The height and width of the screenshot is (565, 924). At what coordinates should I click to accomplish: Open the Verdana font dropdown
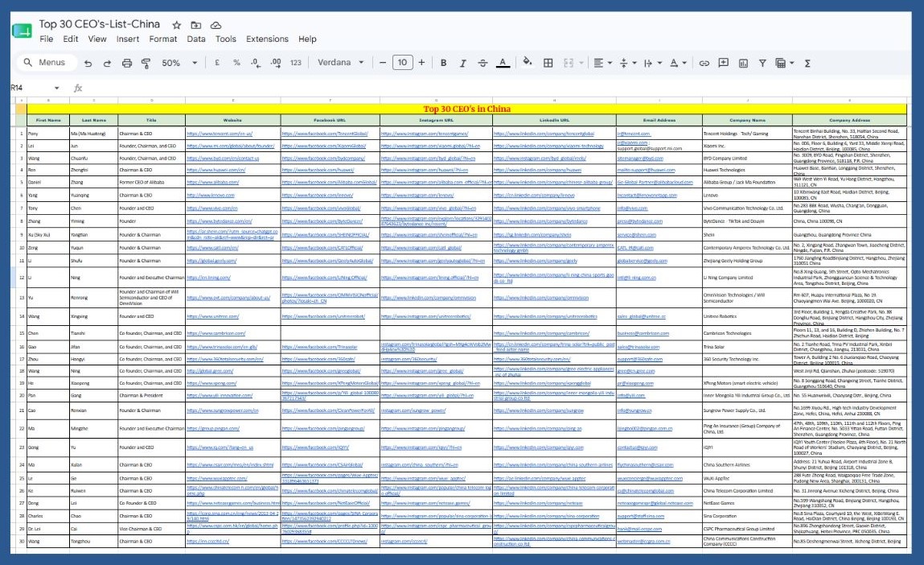(x=341, y=63)
